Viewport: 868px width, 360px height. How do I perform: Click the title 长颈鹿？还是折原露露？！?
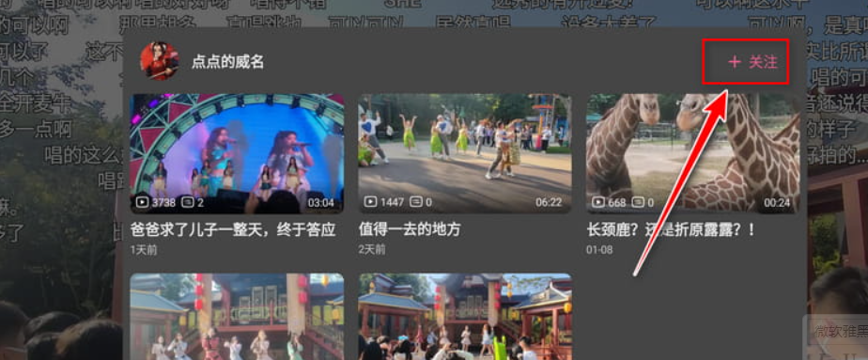671,229
